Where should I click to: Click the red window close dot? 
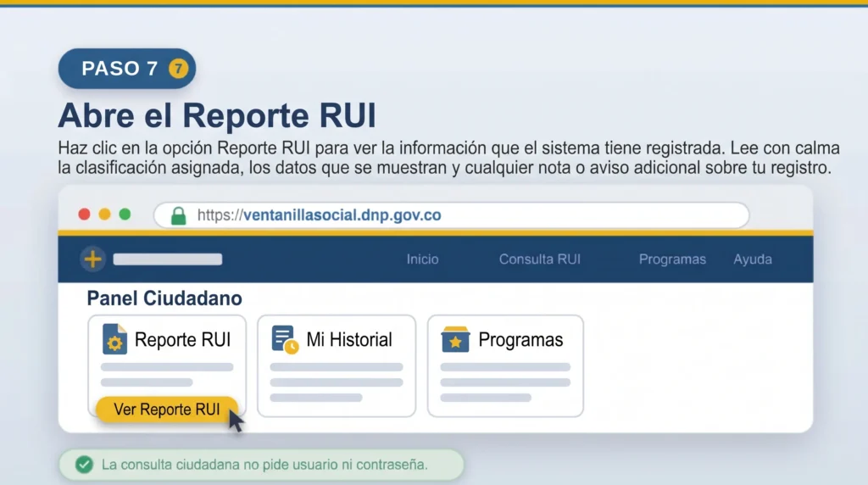(84, 215)
